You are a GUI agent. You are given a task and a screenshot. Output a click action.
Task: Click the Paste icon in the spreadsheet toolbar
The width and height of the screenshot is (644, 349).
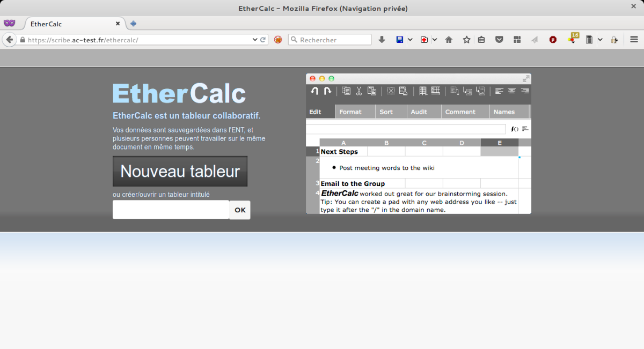371,91
